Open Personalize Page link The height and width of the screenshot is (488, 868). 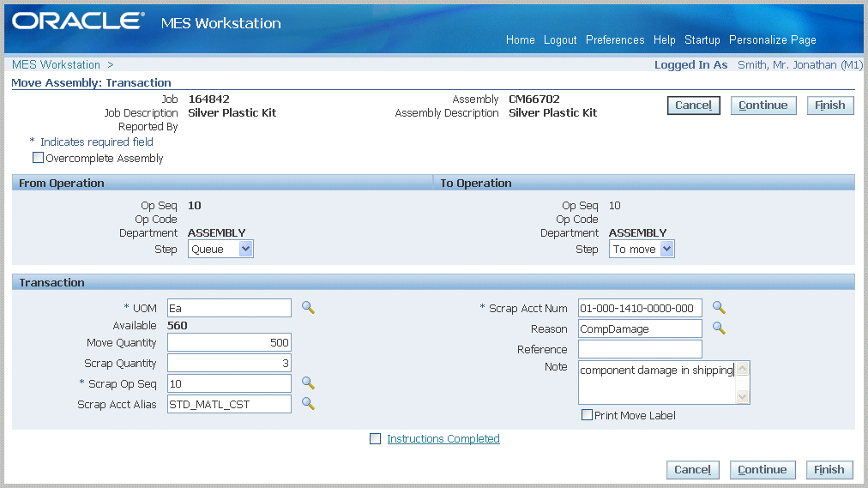tap(772, 39)
